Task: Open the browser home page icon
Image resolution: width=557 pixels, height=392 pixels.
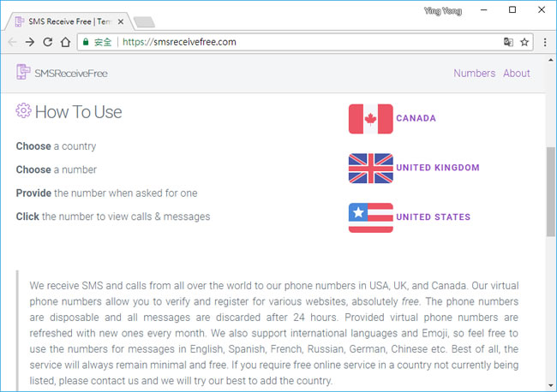Action: [65, 42]
